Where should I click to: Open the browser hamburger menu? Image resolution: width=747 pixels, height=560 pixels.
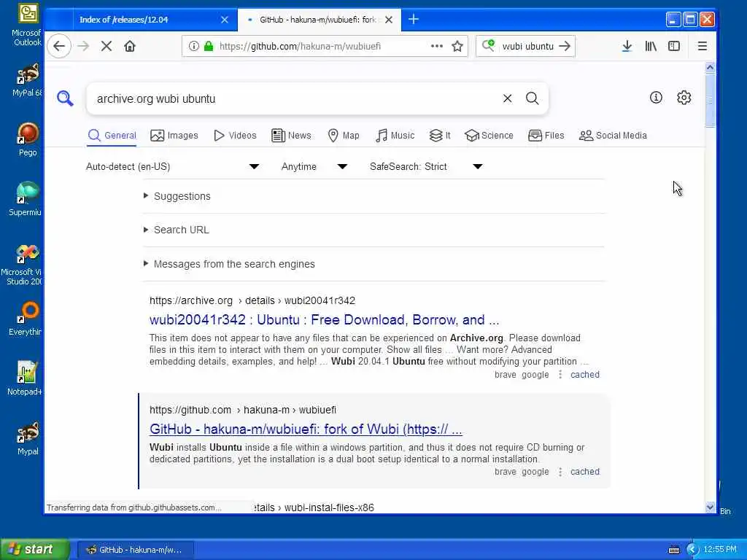[x=703, y=46]
